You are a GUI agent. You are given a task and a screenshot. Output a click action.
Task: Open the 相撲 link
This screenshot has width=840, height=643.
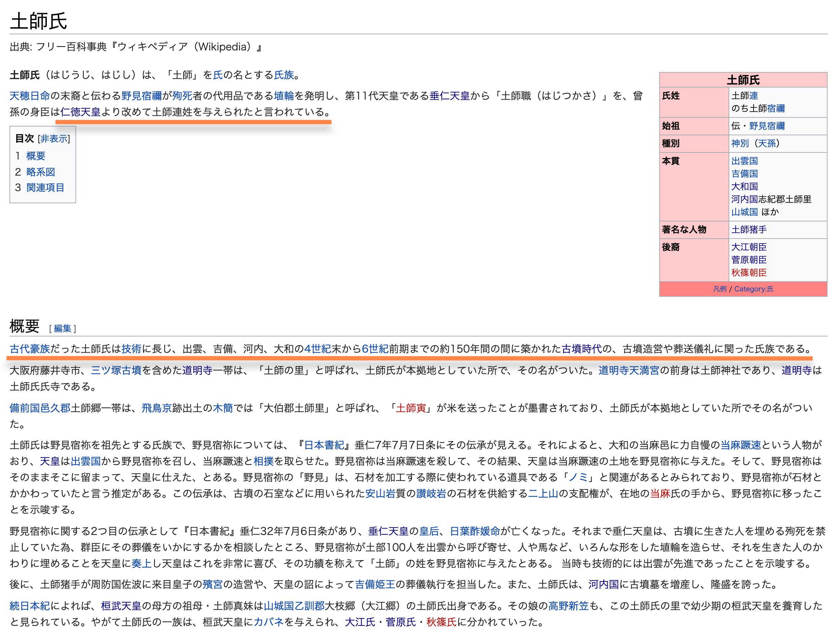[264, 461]
